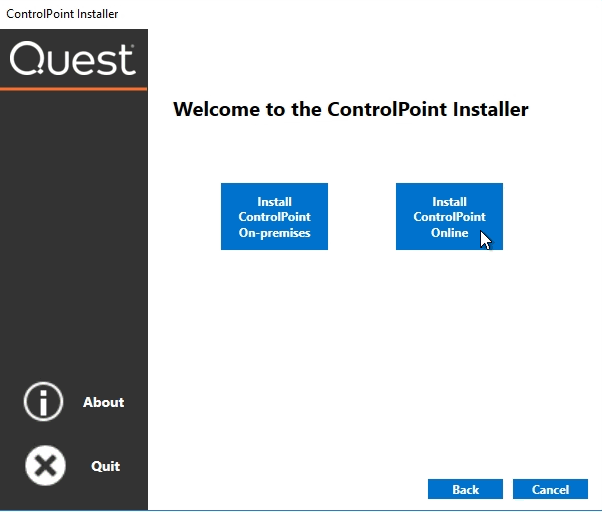This screenshot has width=602, height=512.
Task: Select the Quit text label
Action: (x=106, y=466)
